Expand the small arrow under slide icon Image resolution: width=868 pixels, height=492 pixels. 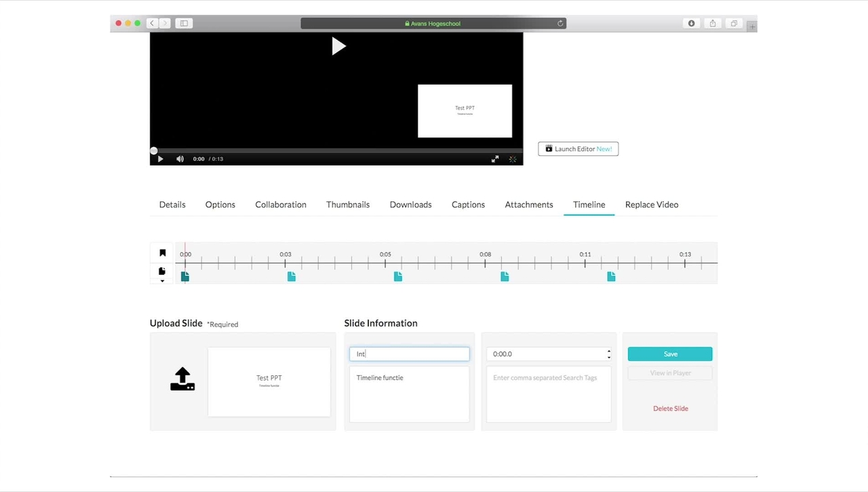click(x=162, y=280)
